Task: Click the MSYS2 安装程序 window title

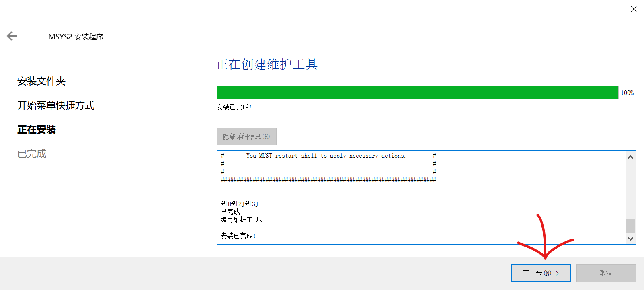Action: coord(76,37)
